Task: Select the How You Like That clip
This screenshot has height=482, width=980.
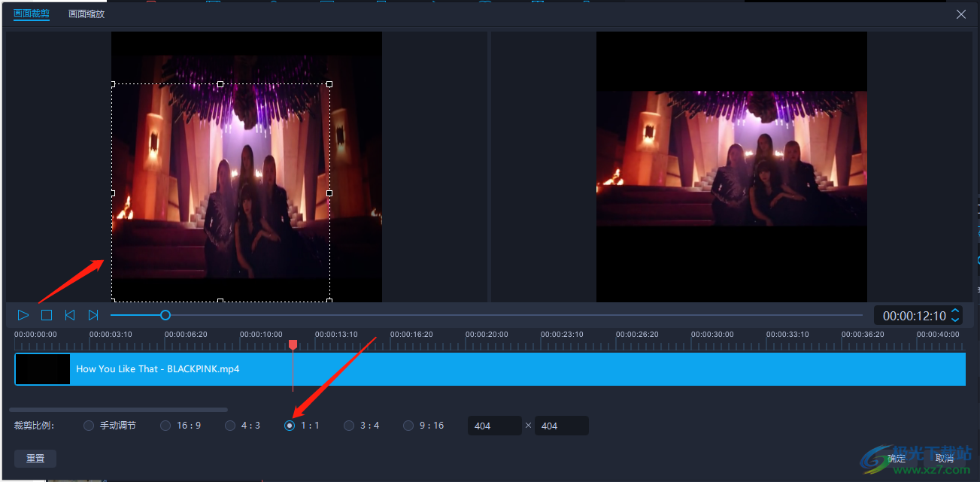Action: 490,369
